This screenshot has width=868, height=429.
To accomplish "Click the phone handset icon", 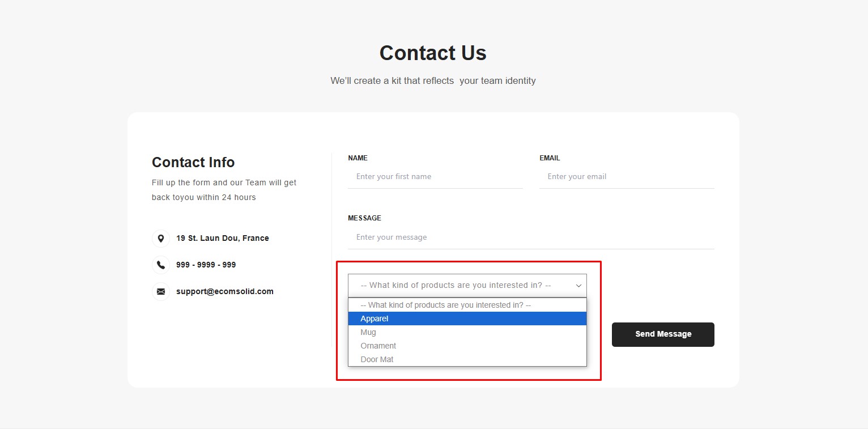I will (x=161, y=265).
